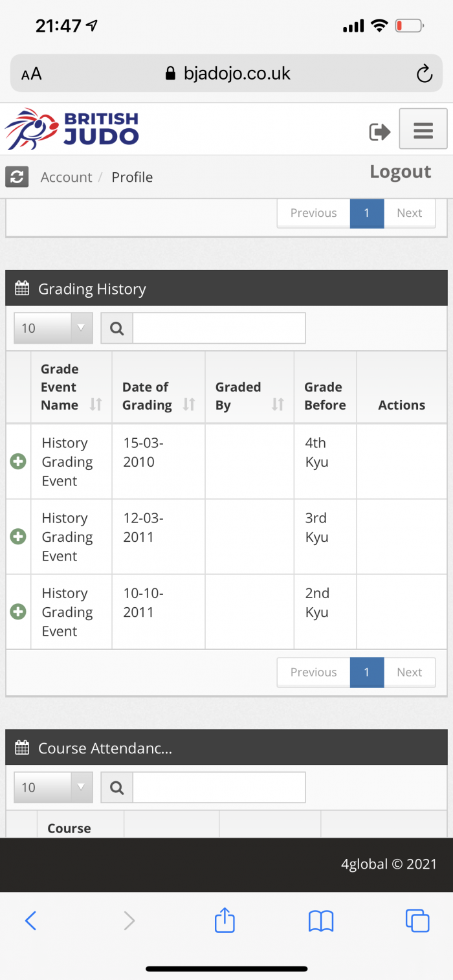Click the Account breadcrumb link
Viewport: 453px width, 980px height.
(x=66, y=177)
